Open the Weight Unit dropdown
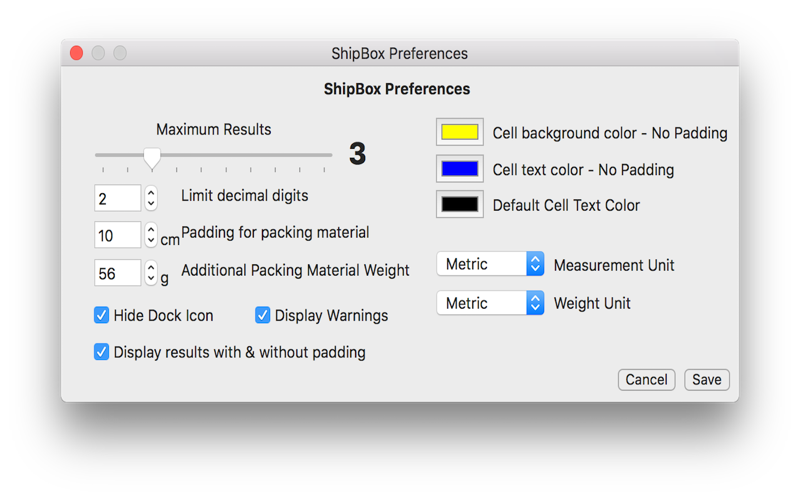The width and height of the screenshot is (800, 500). (490, 303)
